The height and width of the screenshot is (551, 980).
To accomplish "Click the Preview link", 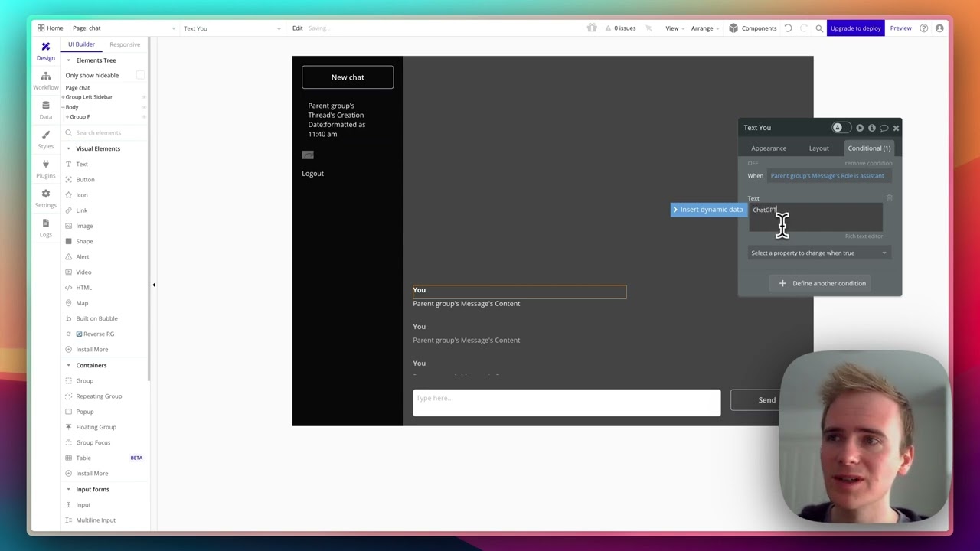I will click(901, 28).
